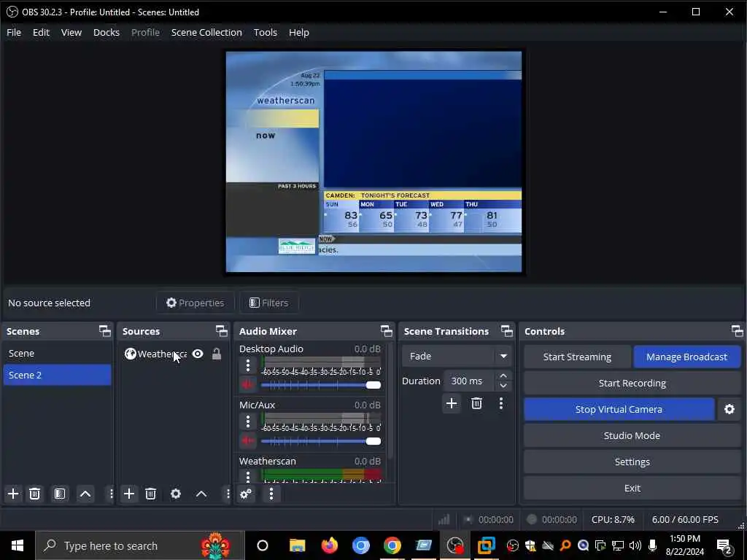
Task: Toggle visibility eye of Weatherscan source
Action: click(198, 354)
